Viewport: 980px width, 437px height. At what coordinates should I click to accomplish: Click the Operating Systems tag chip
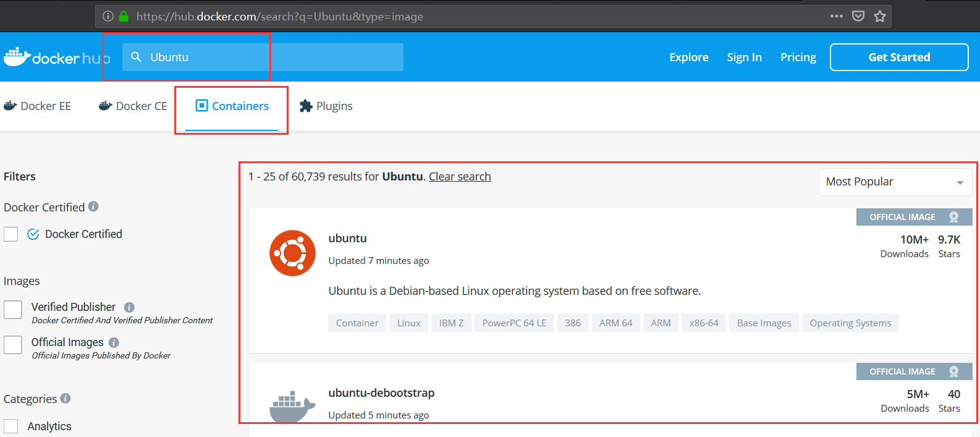pos(850,323)
